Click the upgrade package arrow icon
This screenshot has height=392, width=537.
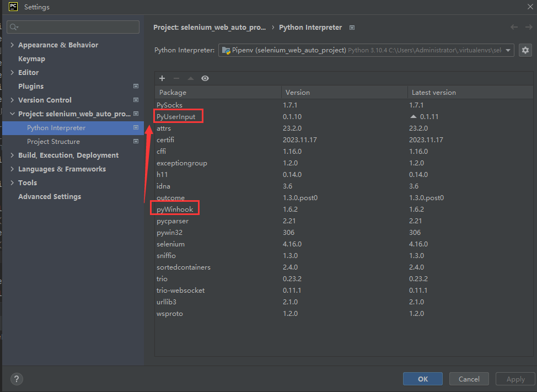click(x=191, y=78)
